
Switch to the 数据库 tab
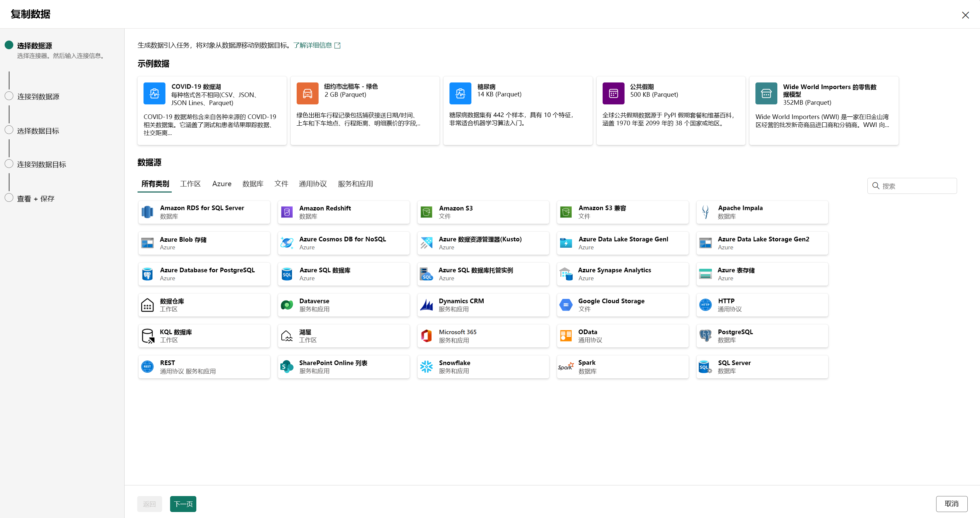click(253, 184)
